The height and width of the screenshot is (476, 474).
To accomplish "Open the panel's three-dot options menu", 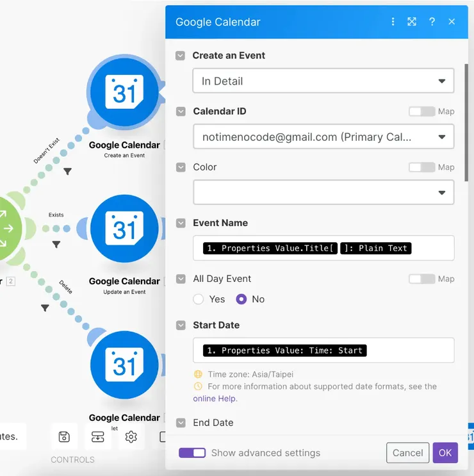I will [x=393, y=22].
